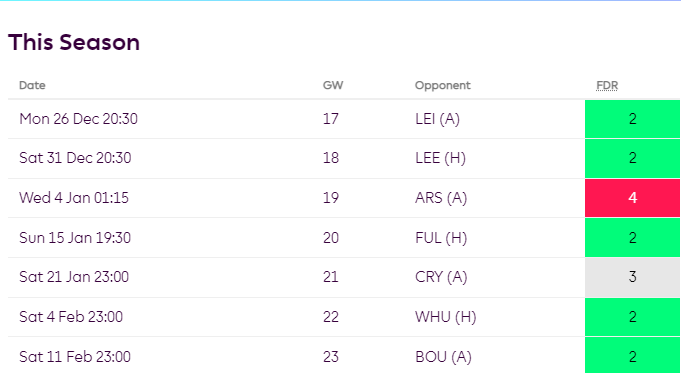Click the Opponent column header
Image resolution: width=681 pixels, height=373 pixels.
click(x=443, y=85)
